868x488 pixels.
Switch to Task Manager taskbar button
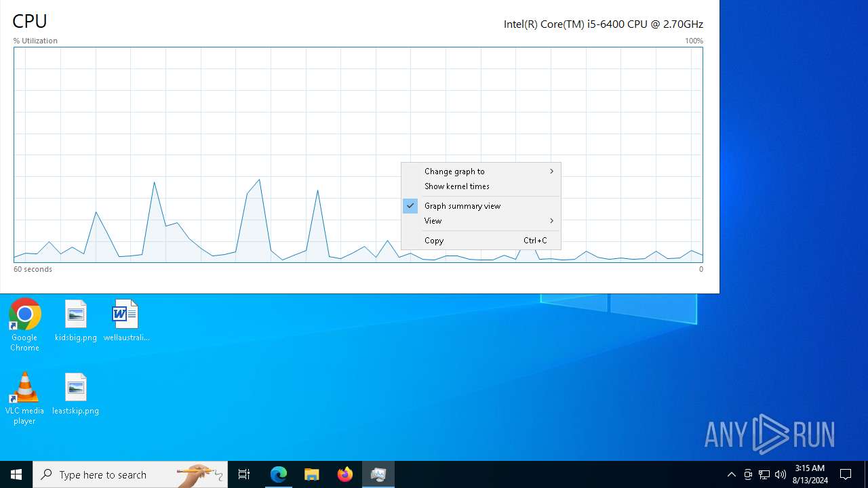pyautogui.click(x=378, y=474)
